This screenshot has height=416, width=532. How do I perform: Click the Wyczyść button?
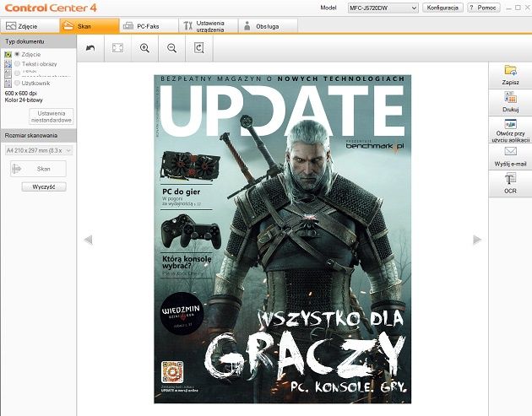click(x=44, y=186)
